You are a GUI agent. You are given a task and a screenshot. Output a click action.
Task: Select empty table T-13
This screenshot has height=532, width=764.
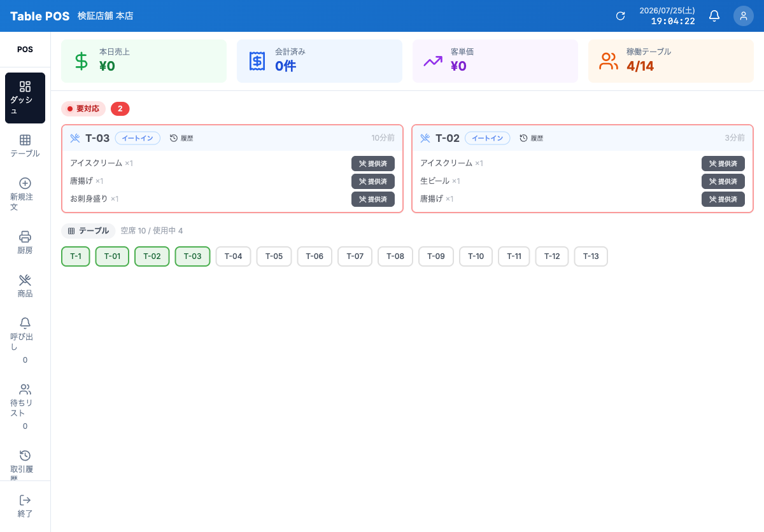pos(591,256)
